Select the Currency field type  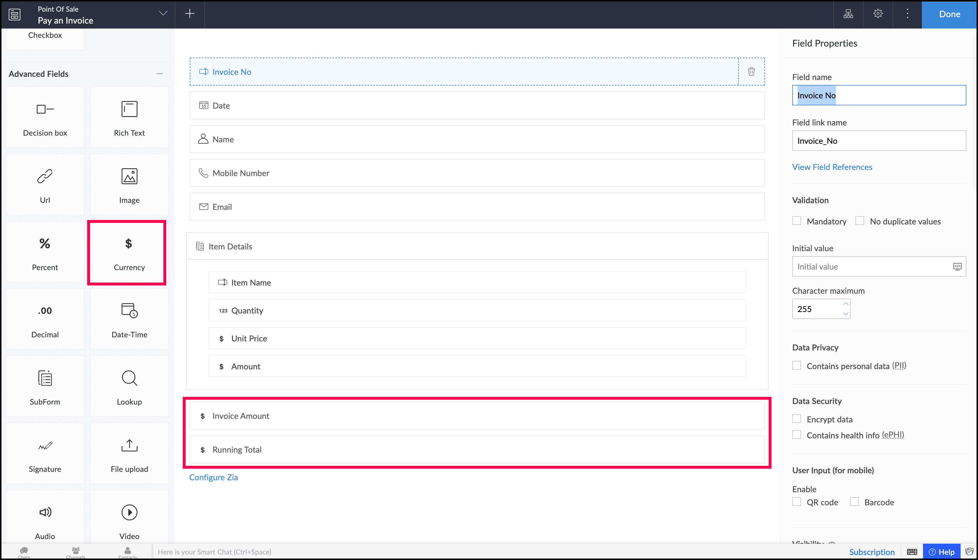pyautogui.click(x=129, y=252)
